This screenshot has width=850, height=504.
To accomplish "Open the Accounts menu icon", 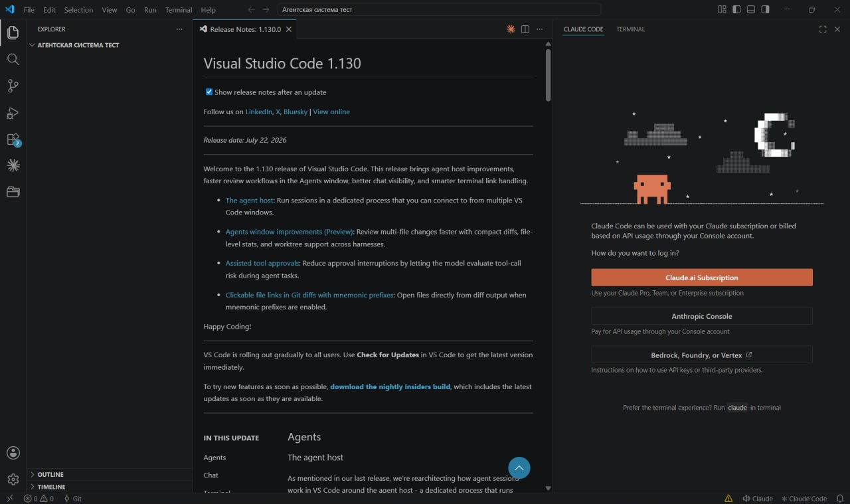I will pos(13,453).
